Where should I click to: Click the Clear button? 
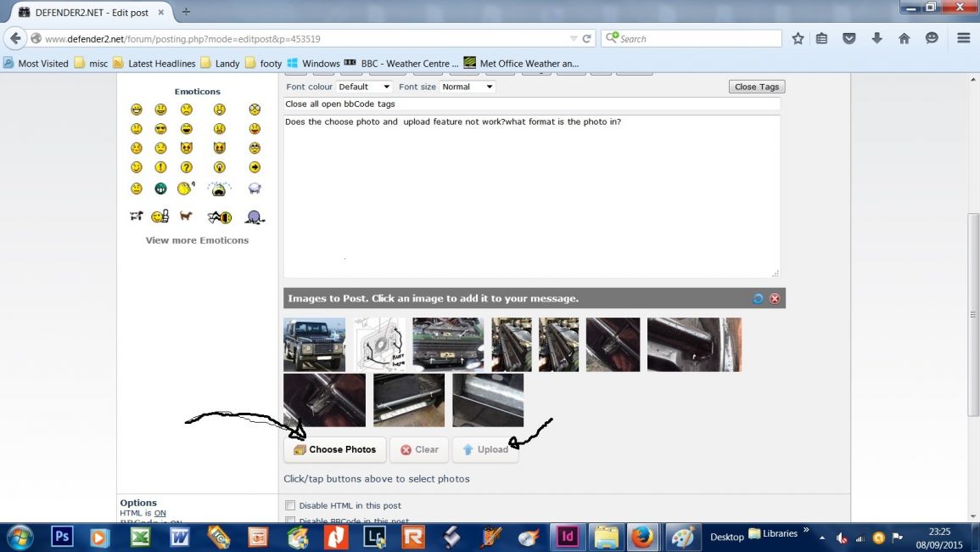[419, 449]
